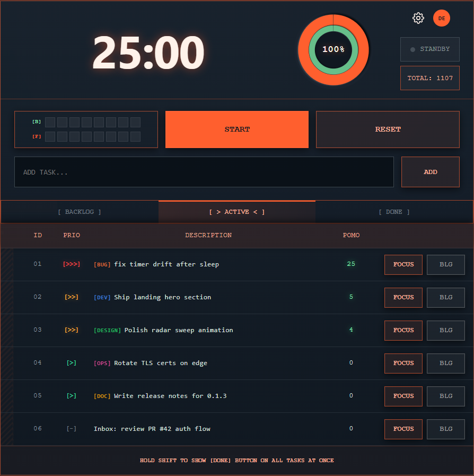Click the [-] priority of task 06

coord(72,429)
